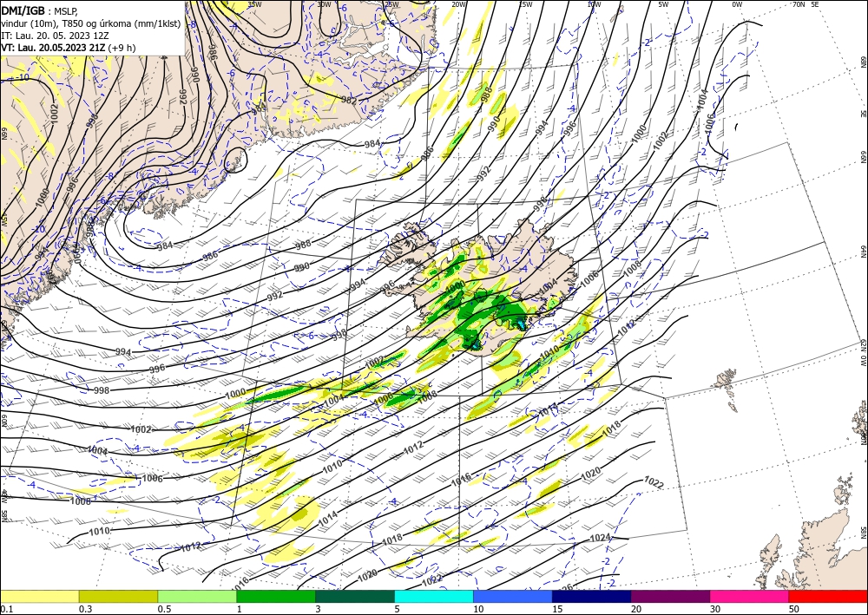The width and height of the screenshot is (868, 615).
Task: Click the legend value '0.5'
Action: 164,609
